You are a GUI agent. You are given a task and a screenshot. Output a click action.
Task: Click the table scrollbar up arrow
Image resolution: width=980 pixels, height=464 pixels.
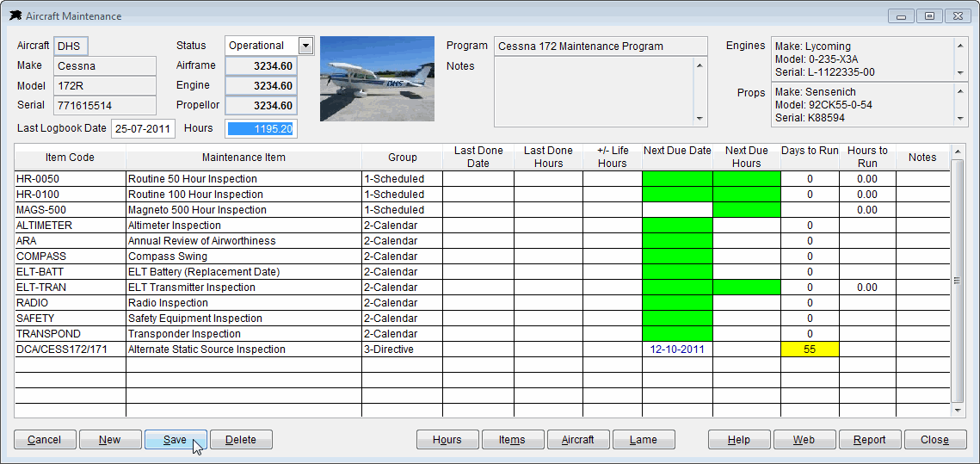956,152
